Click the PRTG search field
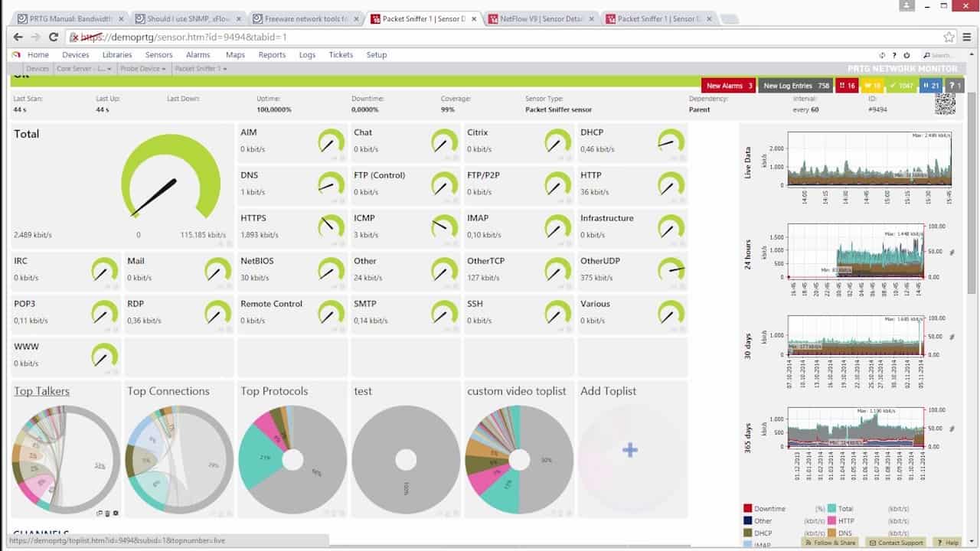The width and height of the screenshot is (980, 551). coord(944,55)
